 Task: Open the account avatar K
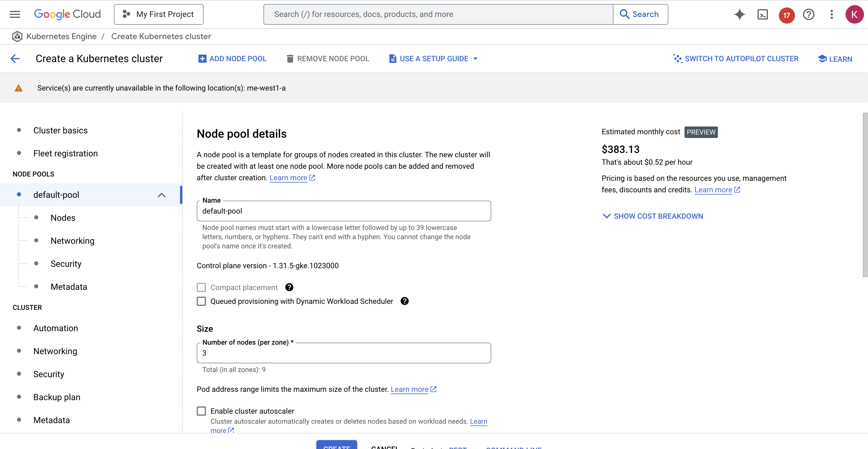[x=854, y=14]
